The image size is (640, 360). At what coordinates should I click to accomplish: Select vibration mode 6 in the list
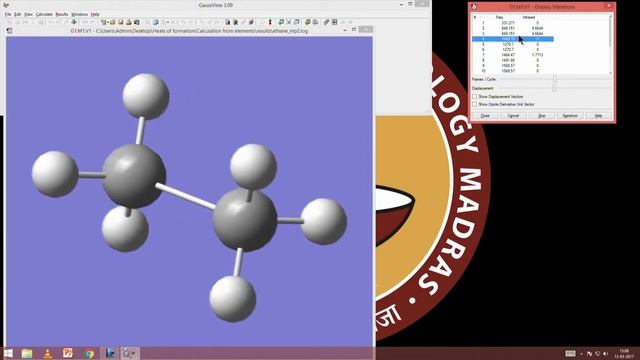513,49
